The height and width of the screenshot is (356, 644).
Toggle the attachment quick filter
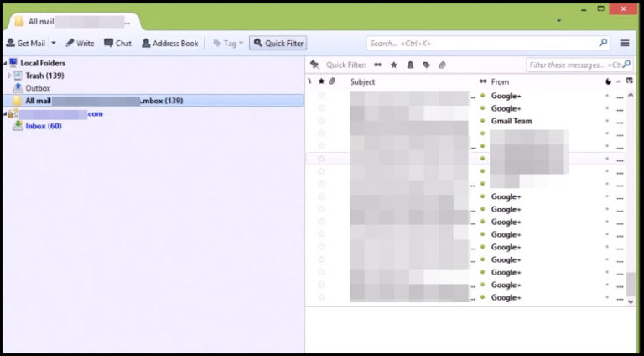(443, 65)
